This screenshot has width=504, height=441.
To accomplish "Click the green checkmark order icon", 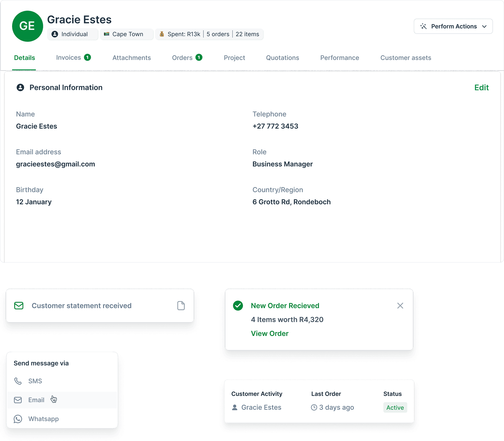I will 238,306.
